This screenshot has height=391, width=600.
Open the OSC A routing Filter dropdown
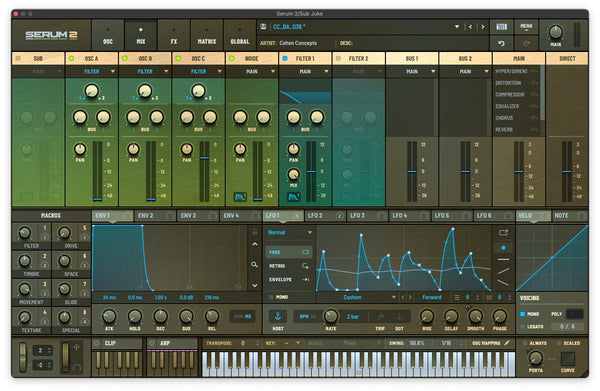tap(92, 71)
